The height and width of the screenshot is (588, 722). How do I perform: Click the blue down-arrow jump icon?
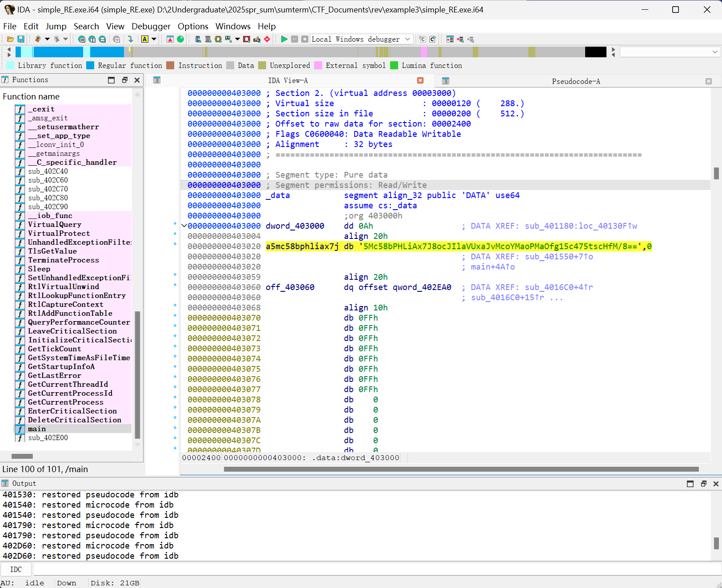coord(130,39)
